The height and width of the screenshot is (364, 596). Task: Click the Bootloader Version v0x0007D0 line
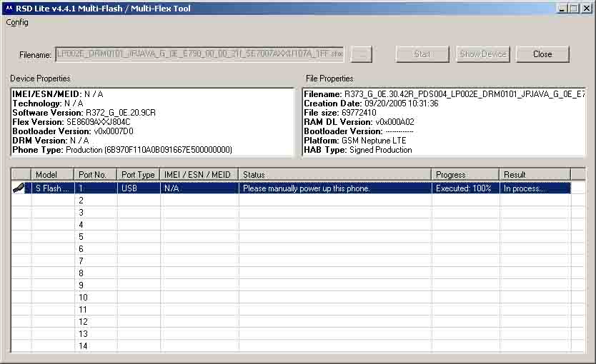73,131
